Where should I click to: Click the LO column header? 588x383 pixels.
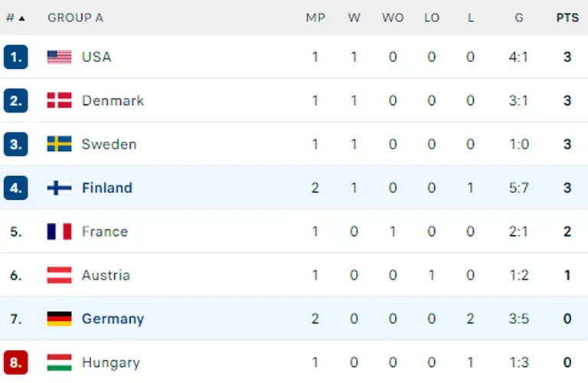(432, 18)
